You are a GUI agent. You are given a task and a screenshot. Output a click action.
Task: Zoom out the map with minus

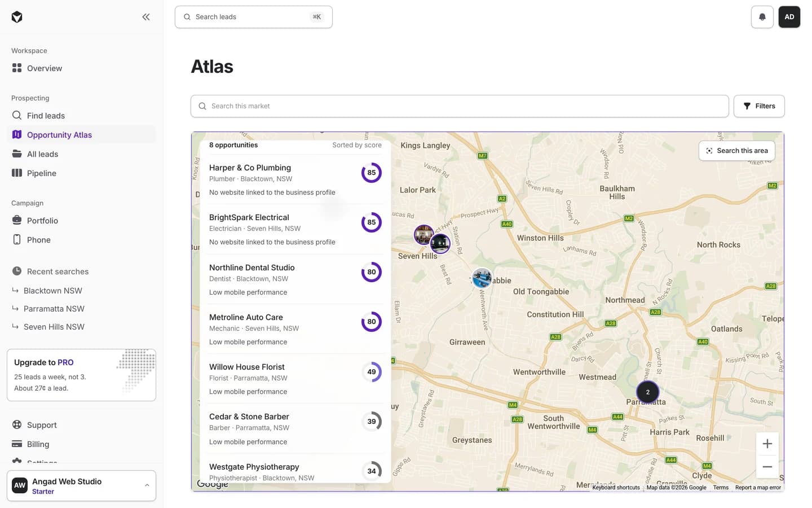pos(767,467)
